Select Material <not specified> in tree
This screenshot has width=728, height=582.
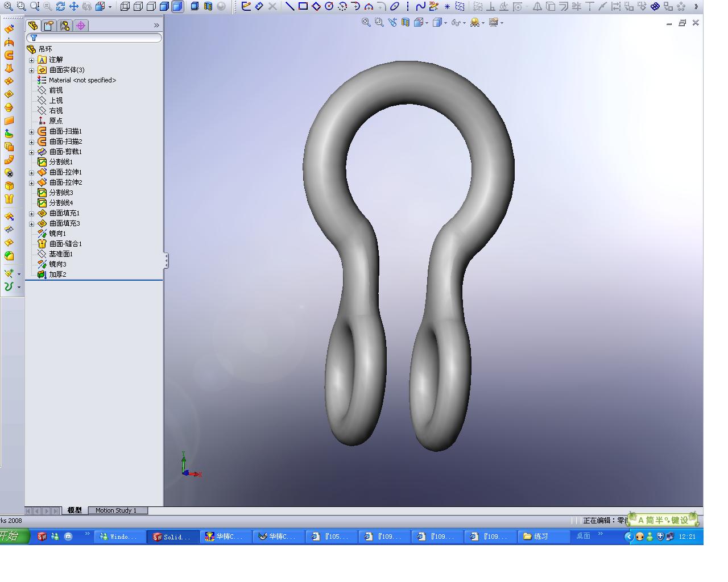click(x=82, y=80)
